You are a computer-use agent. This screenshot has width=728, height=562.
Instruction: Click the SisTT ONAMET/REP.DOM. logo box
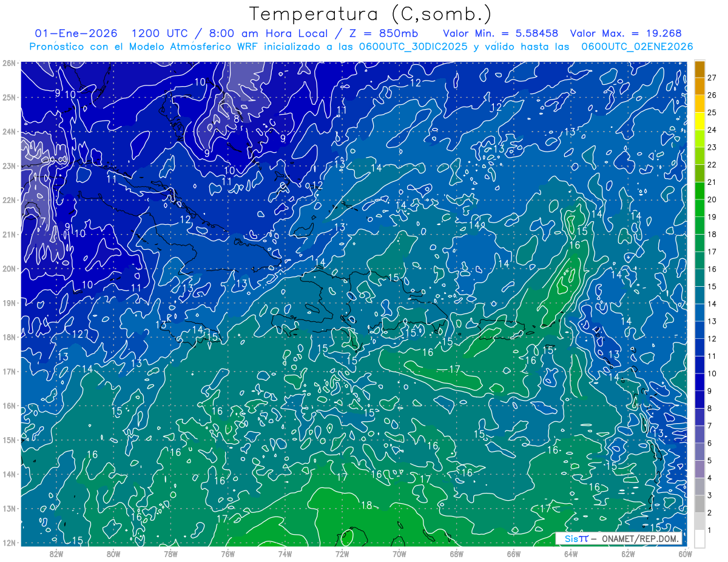(619, 538)
